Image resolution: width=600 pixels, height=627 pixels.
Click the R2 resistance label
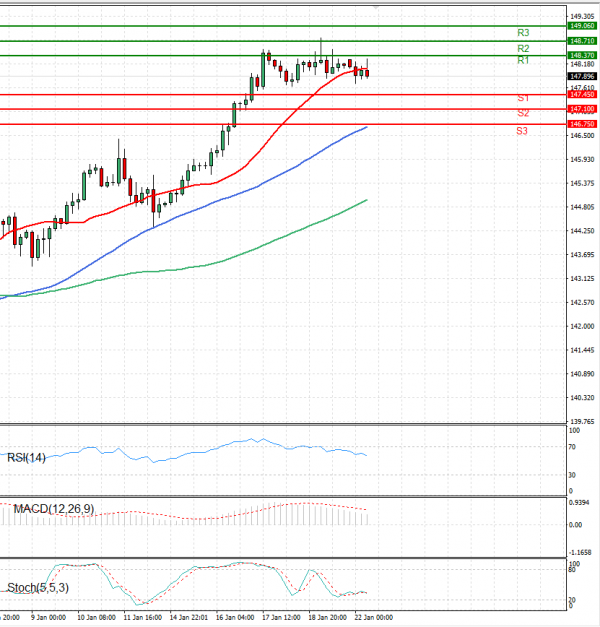pyautogui.click(x=523, y=49)
